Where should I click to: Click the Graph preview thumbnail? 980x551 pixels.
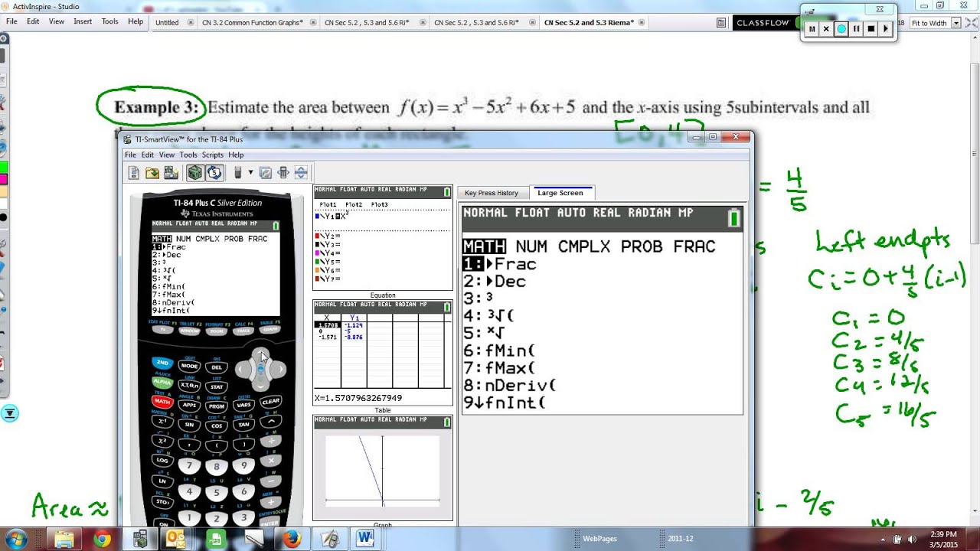pos(383,469)
